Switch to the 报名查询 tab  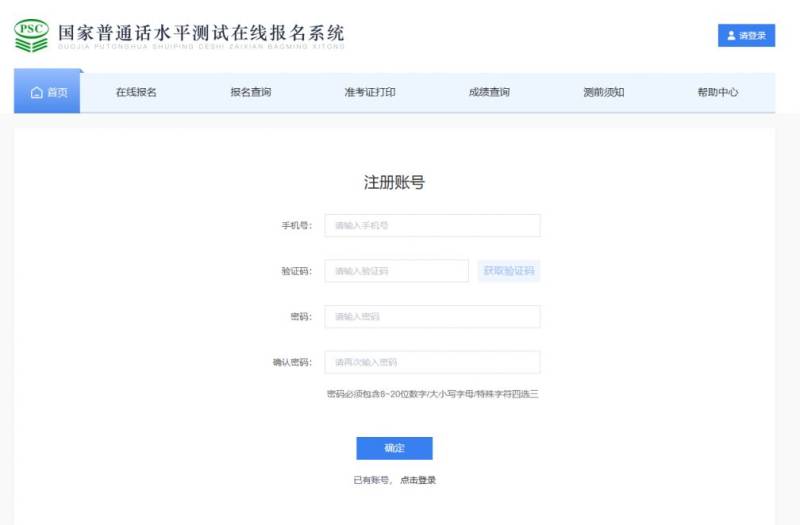click(x=250, y=93)
